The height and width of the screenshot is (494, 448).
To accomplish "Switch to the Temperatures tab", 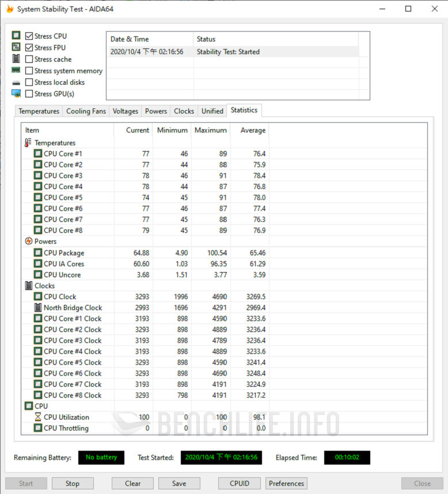I will coord(39,111).
